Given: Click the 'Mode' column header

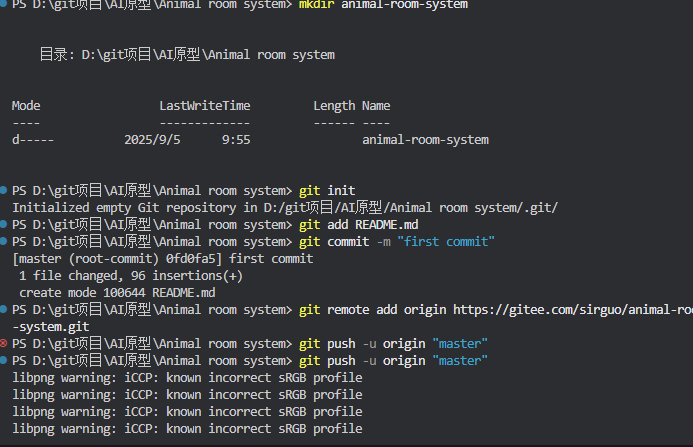Looking at the screenshot, I should coord(26,106).
